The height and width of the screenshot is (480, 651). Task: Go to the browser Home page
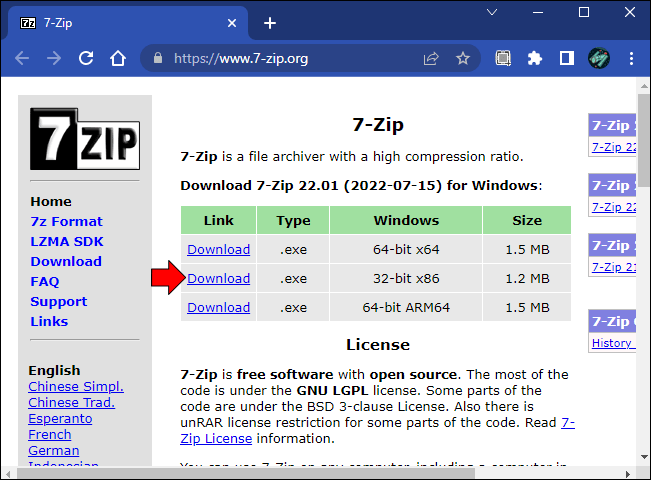118,58
